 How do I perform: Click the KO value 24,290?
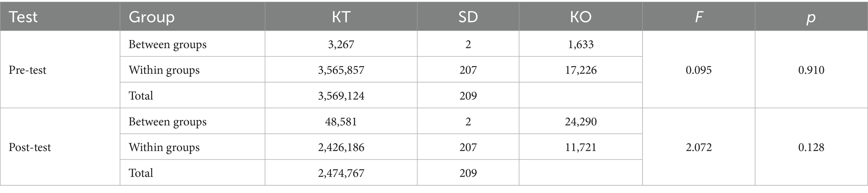[581, 122]
